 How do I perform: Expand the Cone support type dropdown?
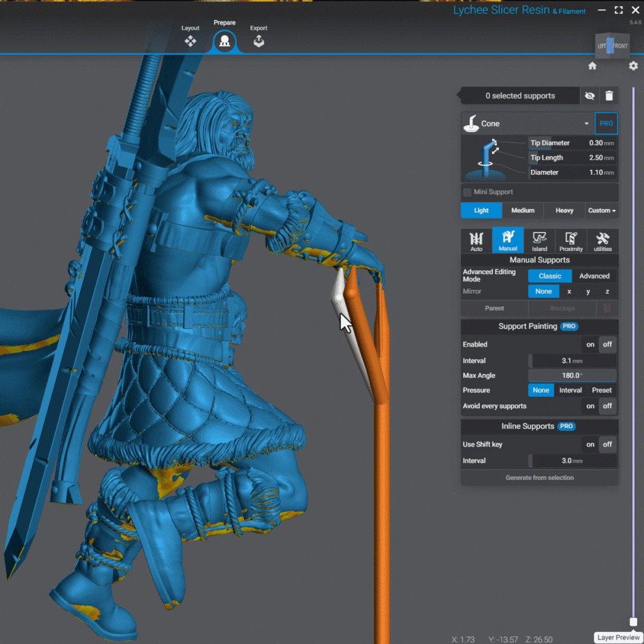(x=586, y=124)
